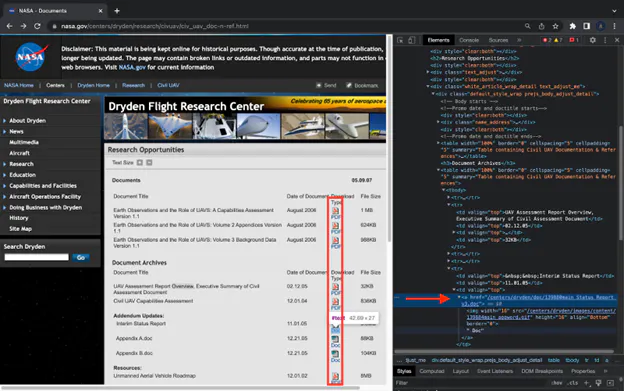
Task: Click the Go search button
Action: click(81, 257)
